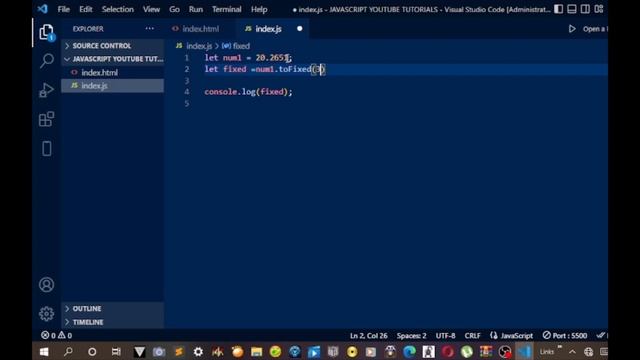Screen dimensions: 640x360
Task: Select language mode JavaScript in status bar
Action: (x=512, y=336)
